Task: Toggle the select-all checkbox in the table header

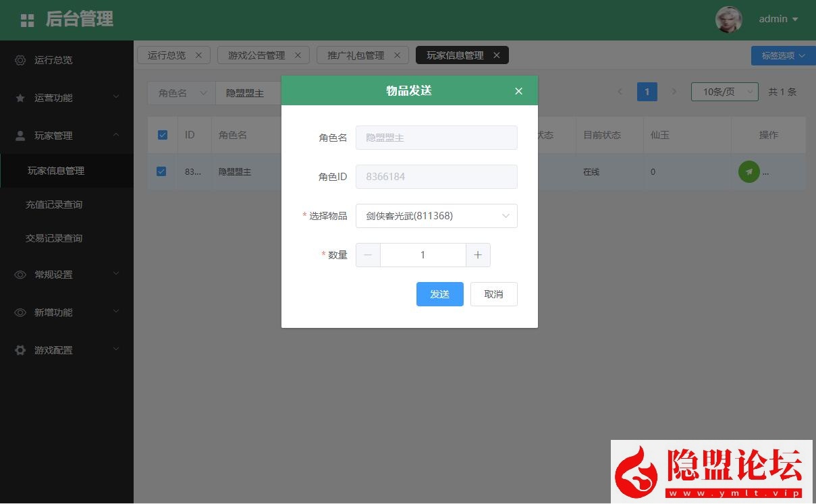Action: pos(162,135)
